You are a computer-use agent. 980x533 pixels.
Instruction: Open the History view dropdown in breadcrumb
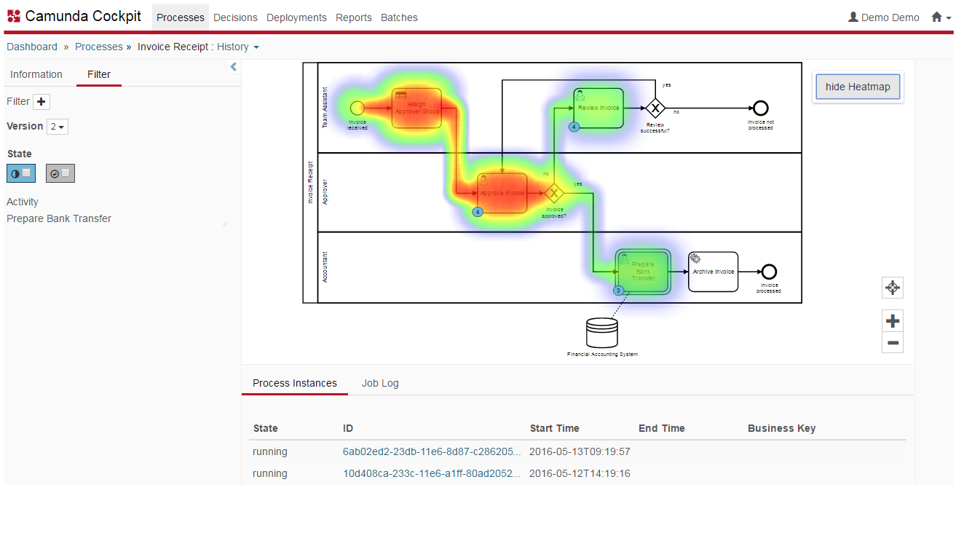point(238,47)
